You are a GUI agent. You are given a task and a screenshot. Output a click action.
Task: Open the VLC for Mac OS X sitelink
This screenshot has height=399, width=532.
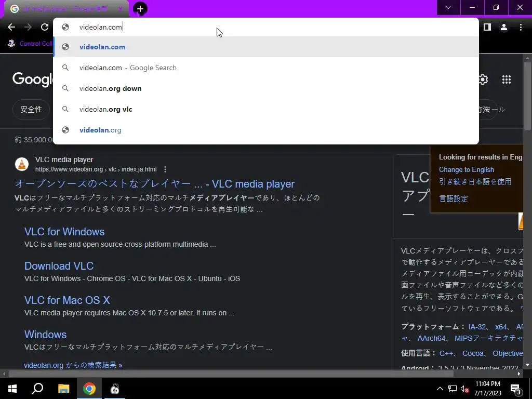(x=67, y=300)
